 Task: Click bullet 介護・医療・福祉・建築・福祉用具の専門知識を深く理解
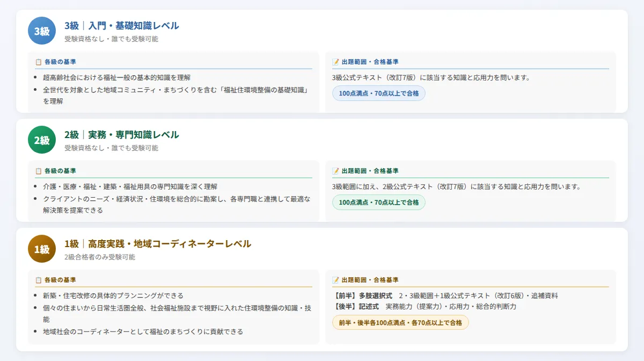pyautogui.click(x=130, y=186)
